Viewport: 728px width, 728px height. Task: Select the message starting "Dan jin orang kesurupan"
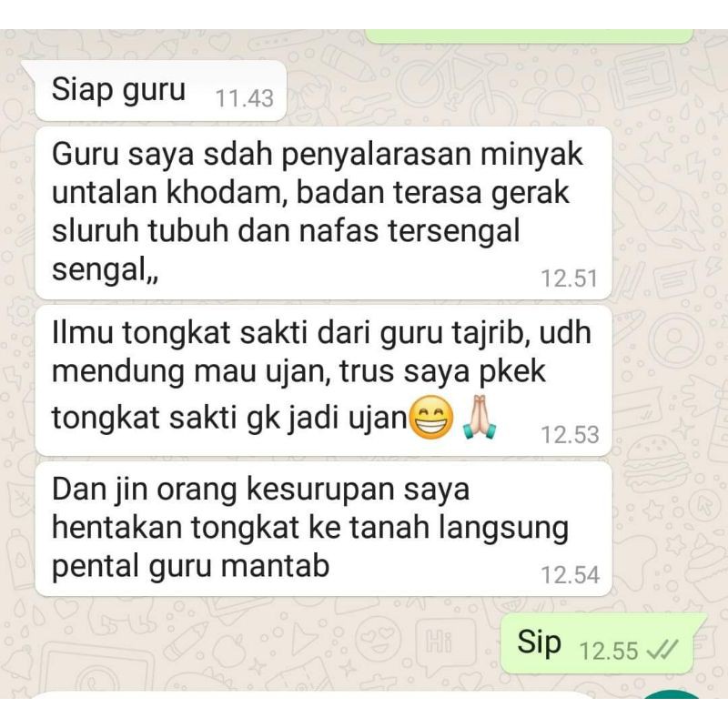point(324,529)
